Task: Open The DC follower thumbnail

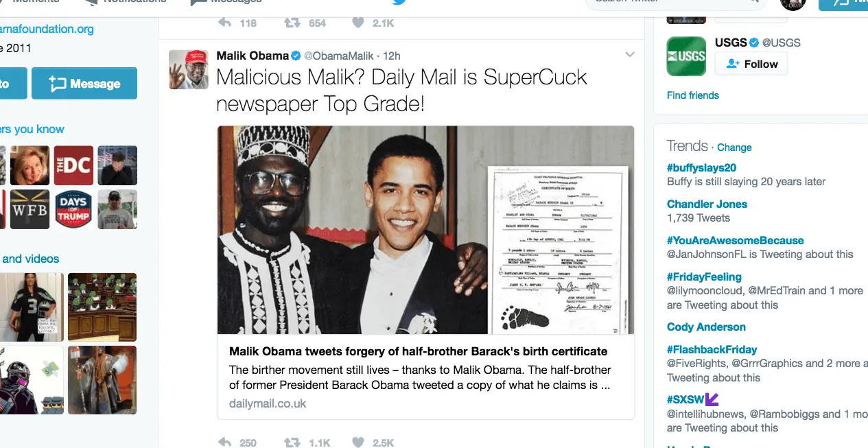Action: coord(73,165)
